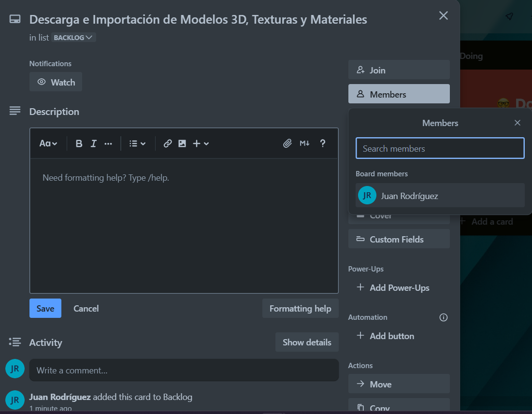Toggle Markdown mode in the editor
This screenshot has width=532, height=414.
(x=304, y=143)
